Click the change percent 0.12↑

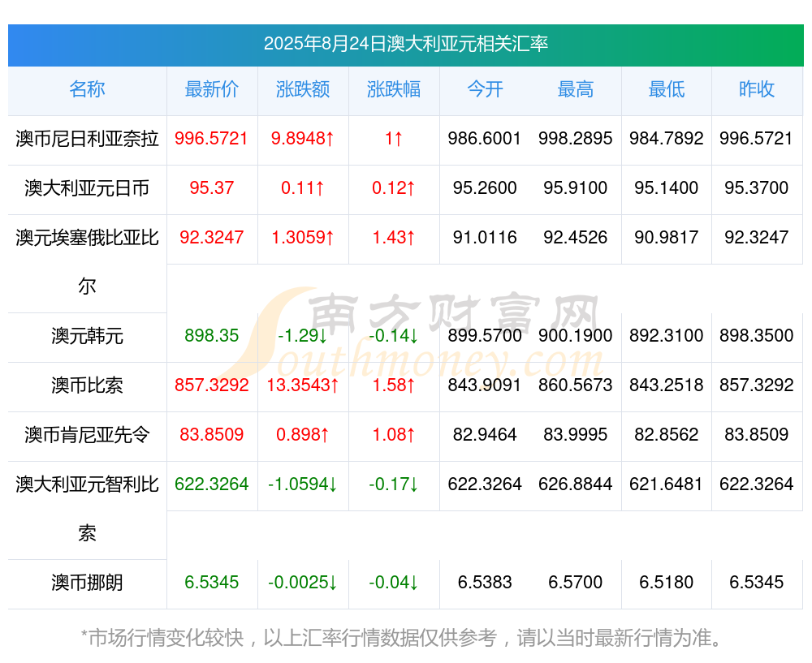(x=394, y=188)
